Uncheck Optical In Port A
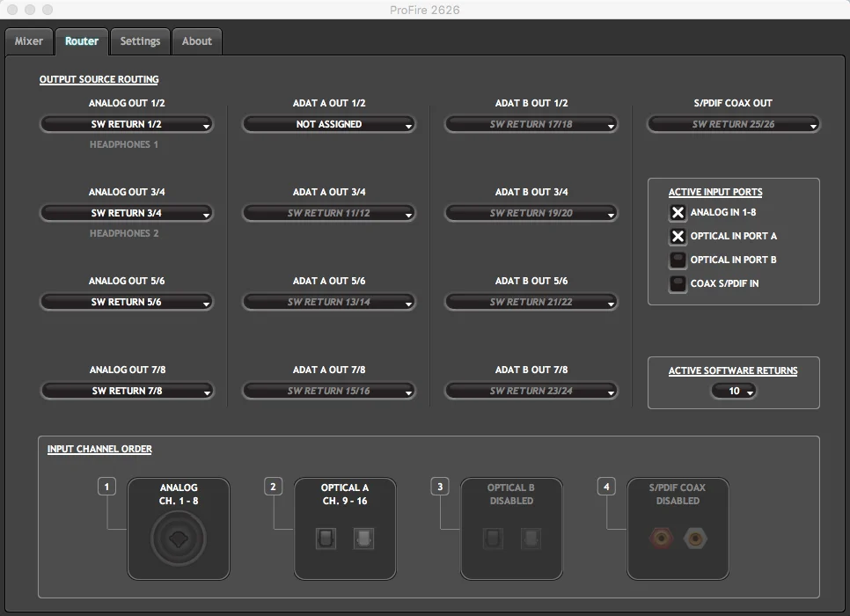The width and height of the screenshot is (850, 616). [678, 237]
